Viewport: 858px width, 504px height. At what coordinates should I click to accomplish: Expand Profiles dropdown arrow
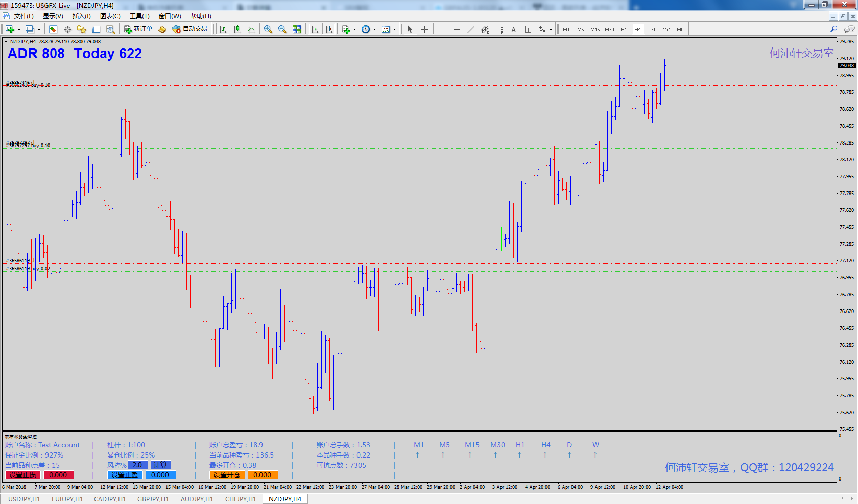pyautogui.click(x=39, y=30)
